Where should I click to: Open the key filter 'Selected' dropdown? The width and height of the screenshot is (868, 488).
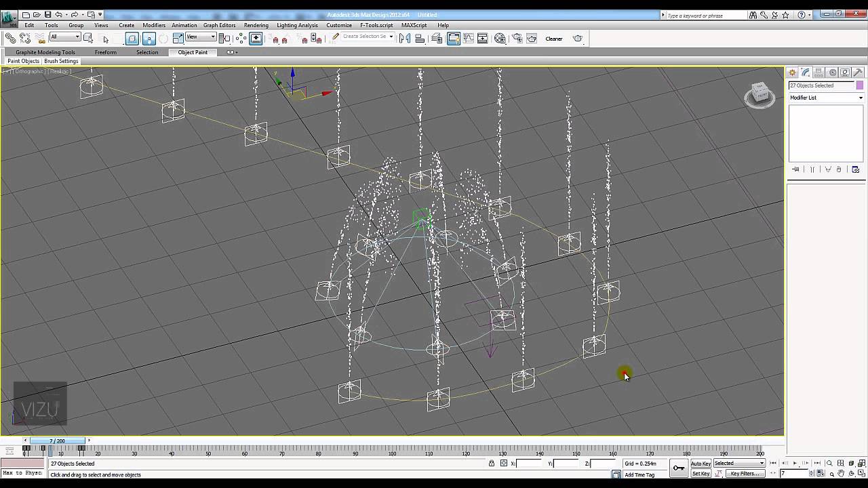739,464
